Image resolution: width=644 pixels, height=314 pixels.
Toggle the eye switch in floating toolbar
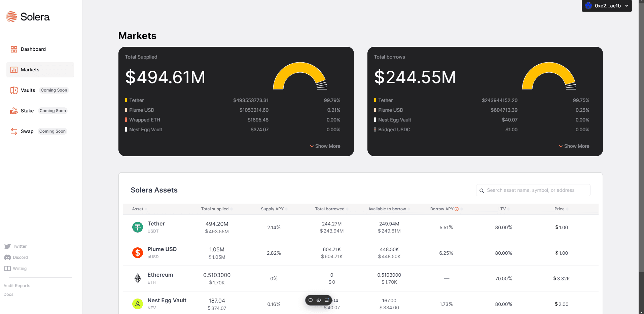[319, 300]
